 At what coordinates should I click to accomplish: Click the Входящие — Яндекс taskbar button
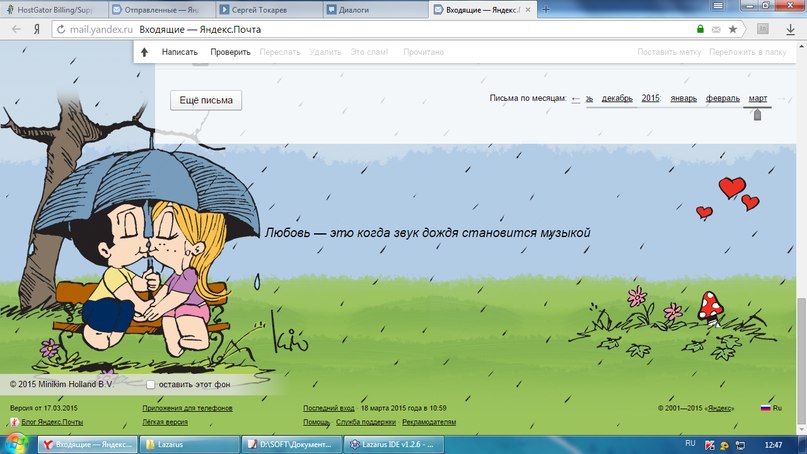coord(88,444)
